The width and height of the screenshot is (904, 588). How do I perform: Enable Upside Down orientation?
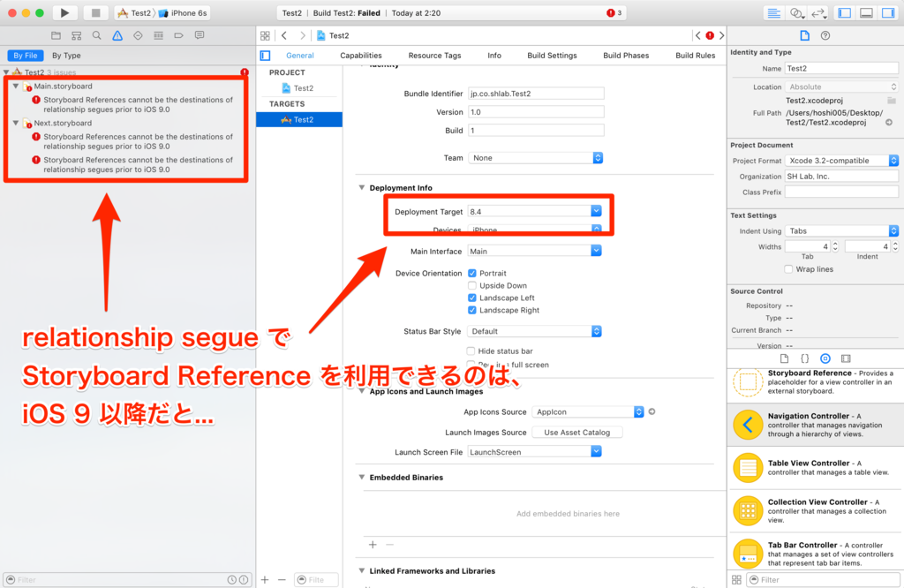[x=472, y=285]
